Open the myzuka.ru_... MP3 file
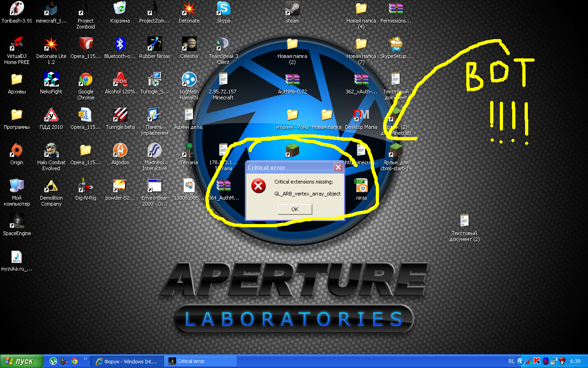 [x=17, y=260]
